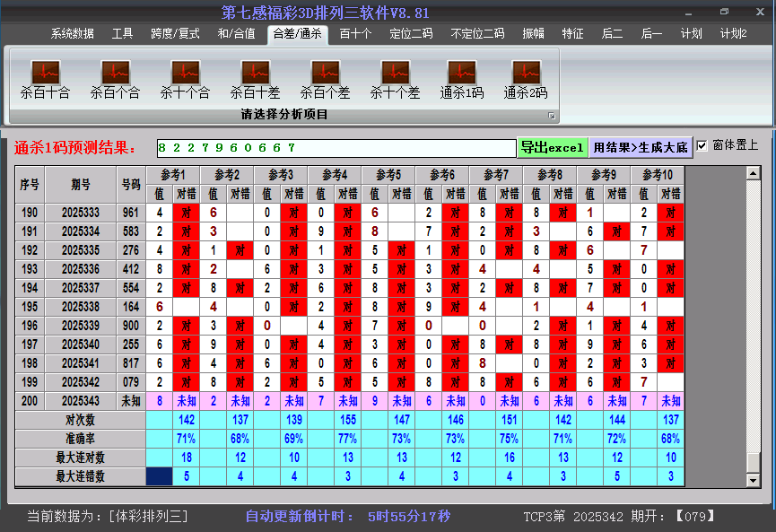Run the 通杀1码 icon
The height and width of the screenshot is (532, 776).
tap(462, 72)
